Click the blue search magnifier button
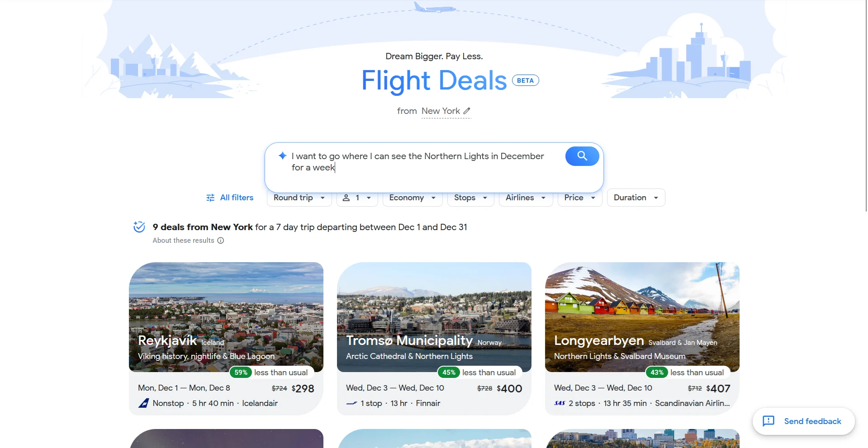This screenshot has height=448, width=868. click(582, 156)
